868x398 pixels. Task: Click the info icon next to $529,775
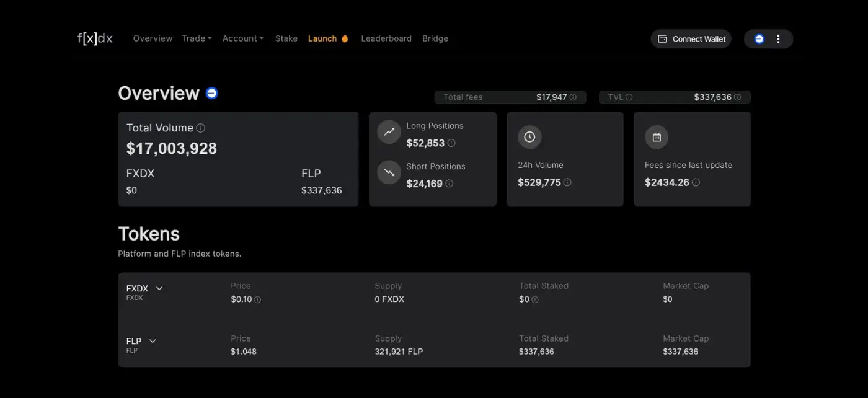pos(567,182)
